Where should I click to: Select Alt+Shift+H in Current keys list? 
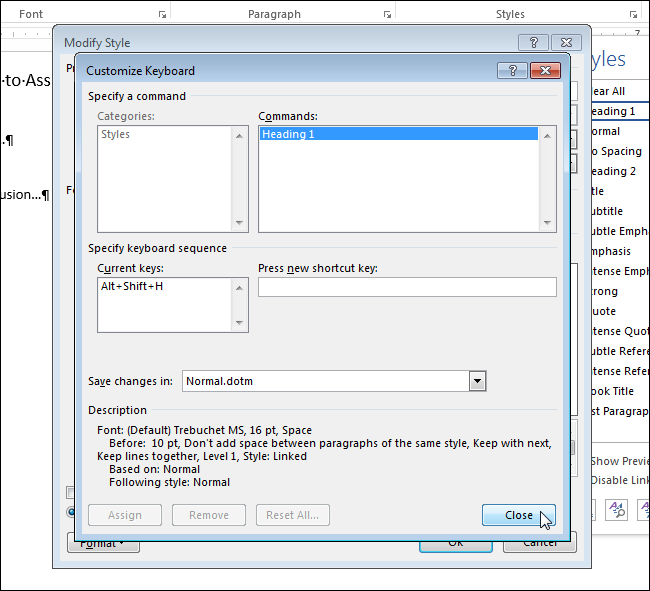point(132,286)
